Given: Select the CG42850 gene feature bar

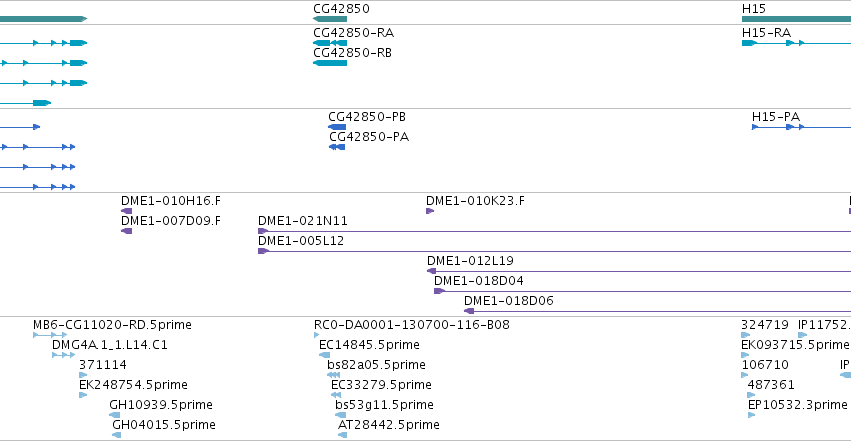Looking at the screenshot, I should coord(330,19).
